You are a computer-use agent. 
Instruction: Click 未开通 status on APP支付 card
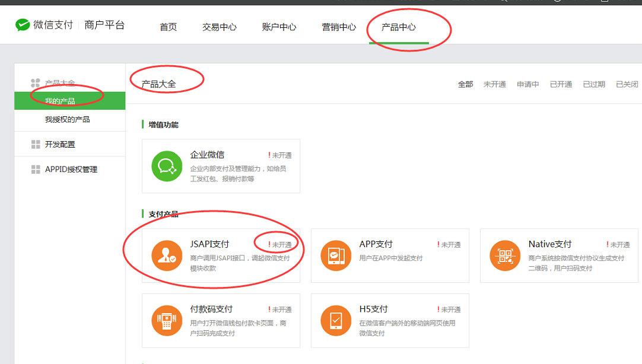(449, 245)
